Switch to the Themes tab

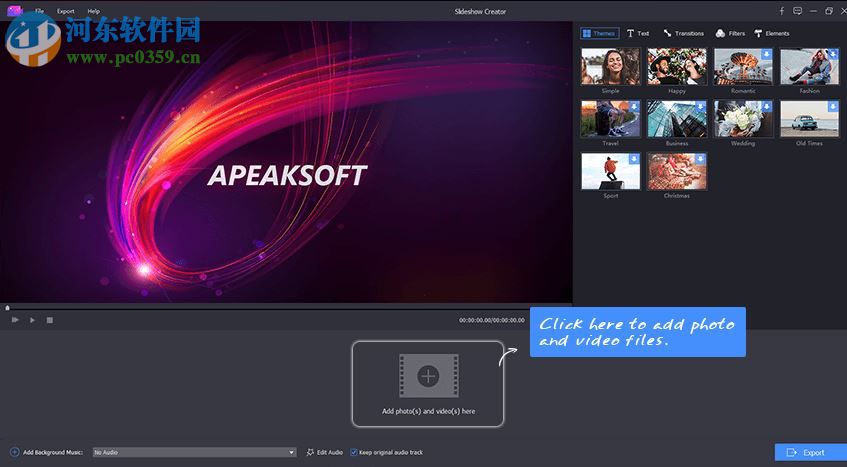pos(600,33)
